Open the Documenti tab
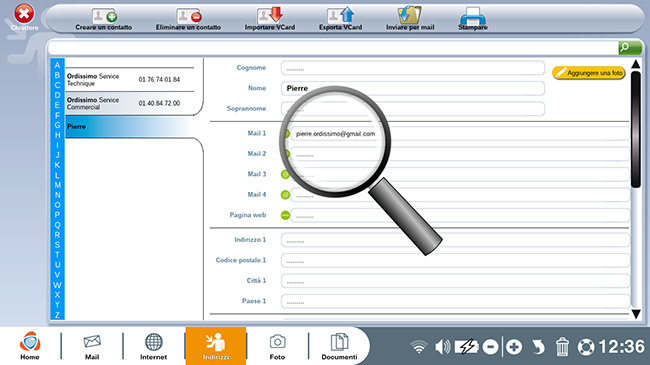 tap(339, 346)
